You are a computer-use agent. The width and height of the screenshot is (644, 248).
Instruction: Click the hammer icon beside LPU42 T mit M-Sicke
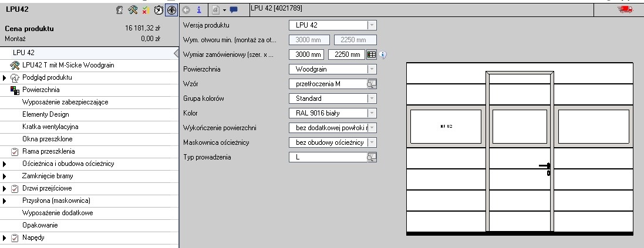click(15, 65)
